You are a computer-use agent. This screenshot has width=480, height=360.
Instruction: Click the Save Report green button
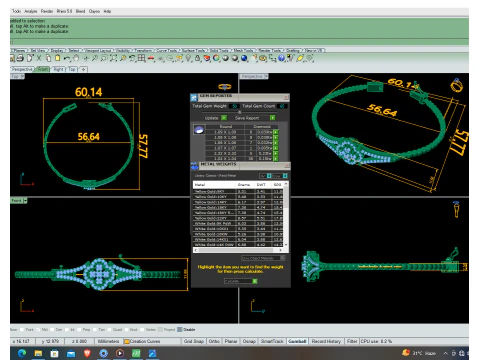coord(272,118)
